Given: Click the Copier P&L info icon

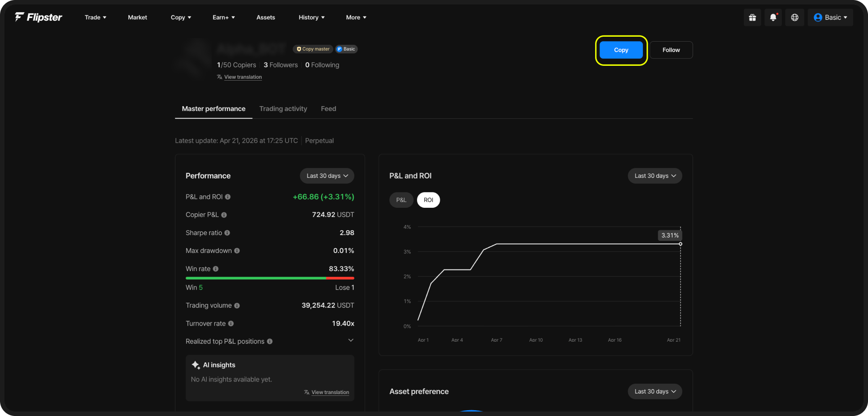Looking at the screenshot, I should click(x=224, y=215).
